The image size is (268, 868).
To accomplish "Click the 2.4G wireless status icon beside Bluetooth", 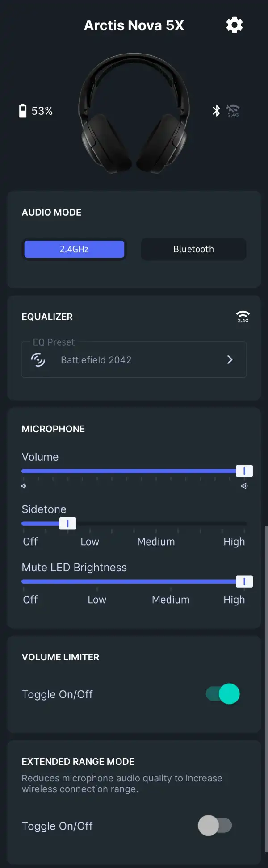I will coord(233,110).
